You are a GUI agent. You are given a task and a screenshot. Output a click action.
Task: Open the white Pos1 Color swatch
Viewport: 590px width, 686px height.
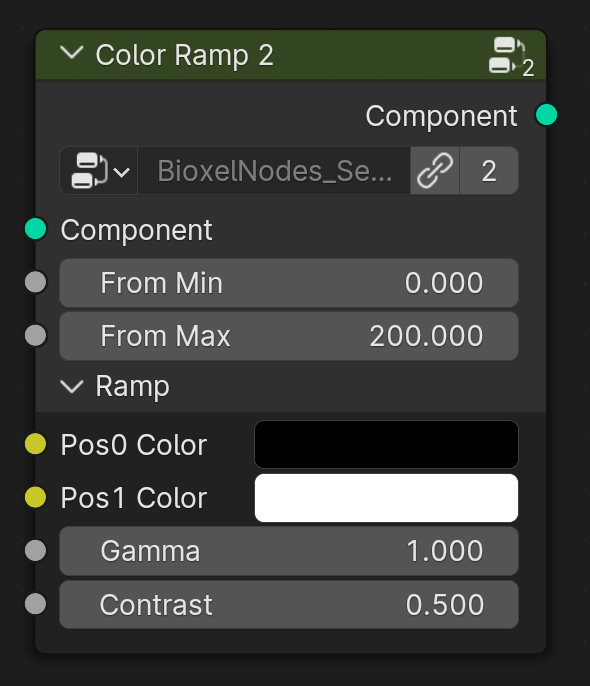point(387,498)
